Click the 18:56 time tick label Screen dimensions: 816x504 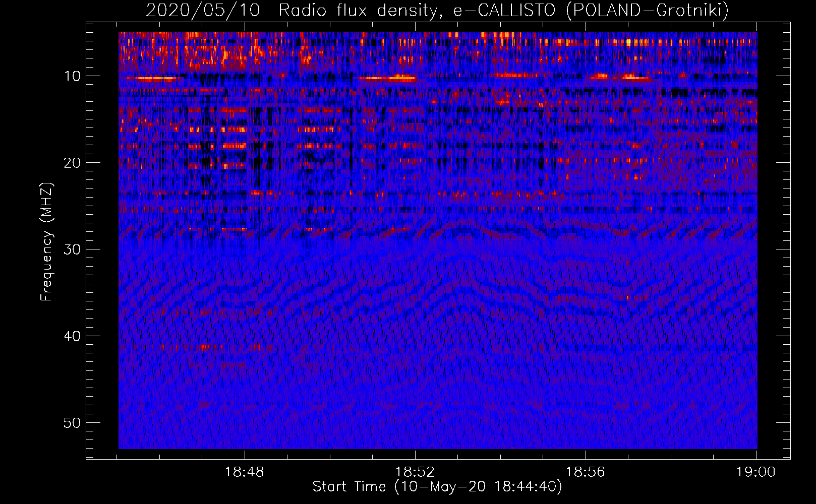pyautogui.click(x=586, y=472)
